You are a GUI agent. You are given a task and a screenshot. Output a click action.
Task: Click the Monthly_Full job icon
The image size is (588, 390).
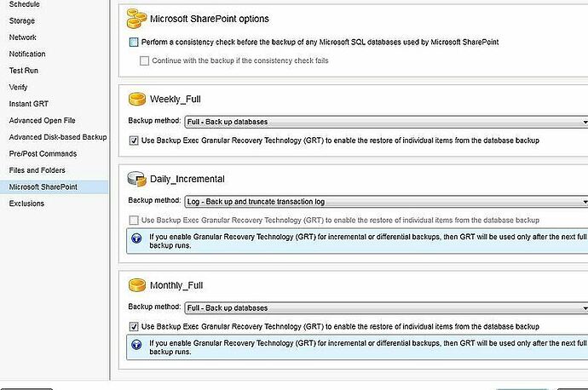coord(136,284)
